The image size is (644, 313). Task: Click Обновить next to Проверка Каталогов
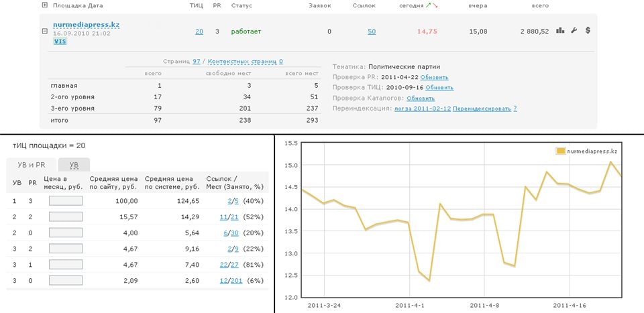(x=439, y=98)
